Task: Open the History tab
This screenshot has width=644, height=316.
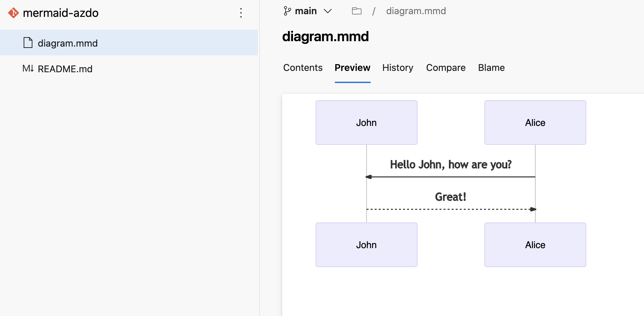Action: click(x=398, y=68)
